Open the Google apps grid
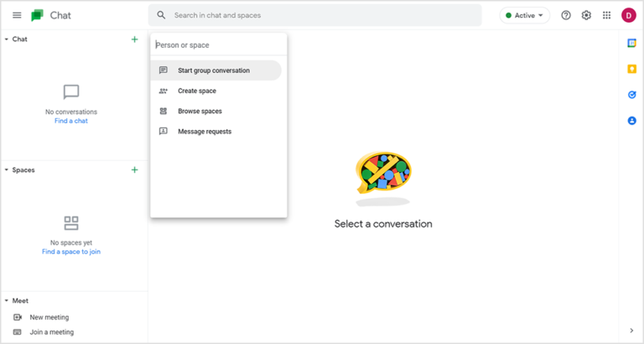The image size is (644, 344). tap(606, 15)
